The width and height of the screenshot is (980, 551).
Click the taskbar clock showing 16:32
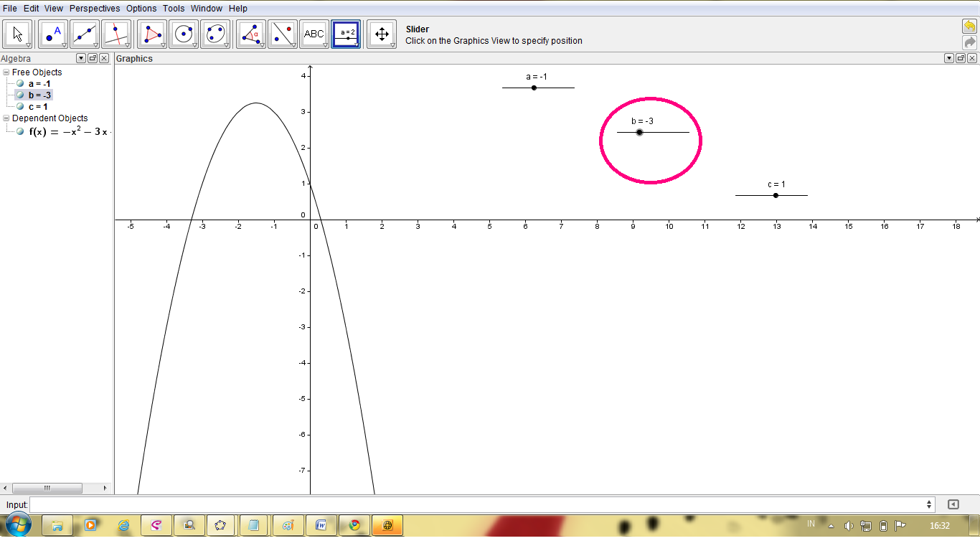(x=940, y=526)
